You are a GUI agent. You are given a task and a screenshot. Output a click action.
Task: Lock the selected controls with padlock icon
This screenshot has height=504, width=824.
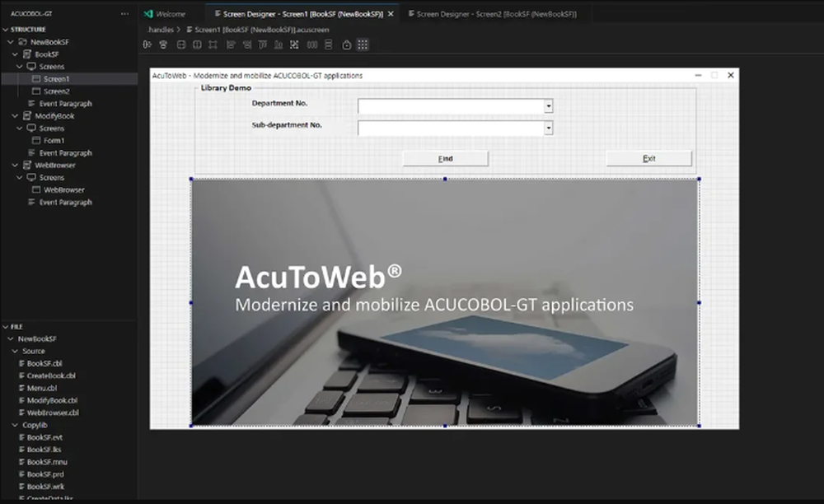(346, 44)
